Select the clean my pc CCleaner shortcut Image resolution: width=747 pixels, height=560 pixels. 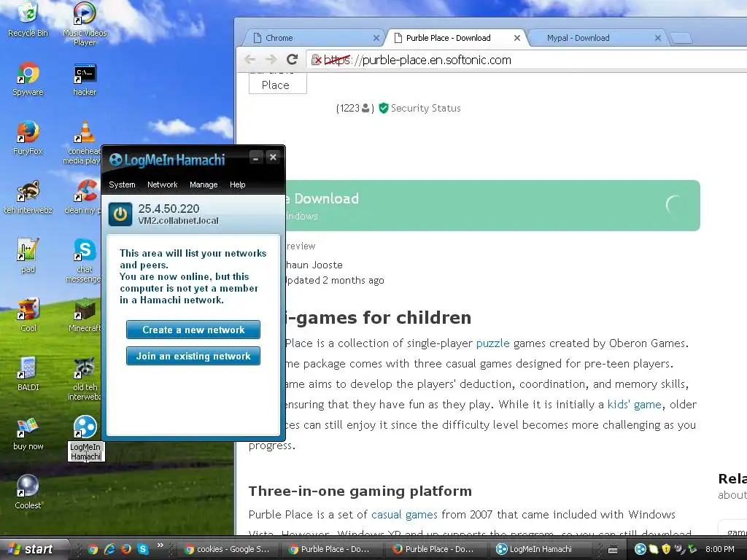click(x=83, y=197)
